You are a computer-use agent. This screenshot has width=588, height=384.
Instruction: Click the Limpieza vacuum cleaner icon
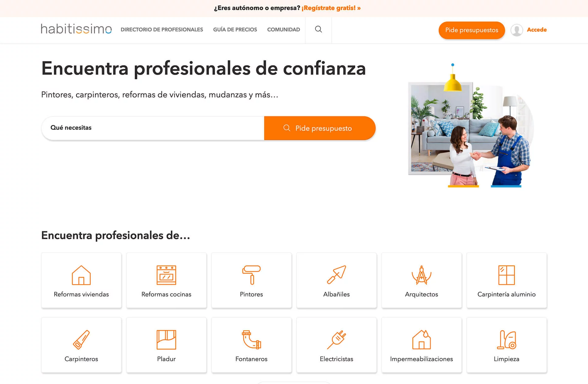click(507, 340)
